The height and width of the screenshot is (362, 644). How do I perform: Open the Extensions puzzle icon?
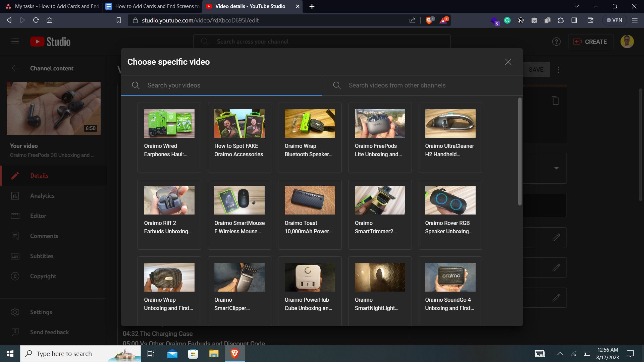(561, 20)
